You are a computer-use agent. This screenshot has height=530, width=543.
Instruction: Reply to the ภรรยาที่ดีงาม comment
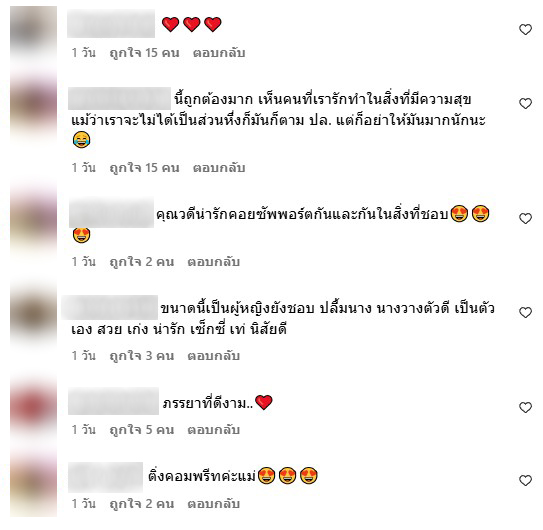(x=214, y=430)
